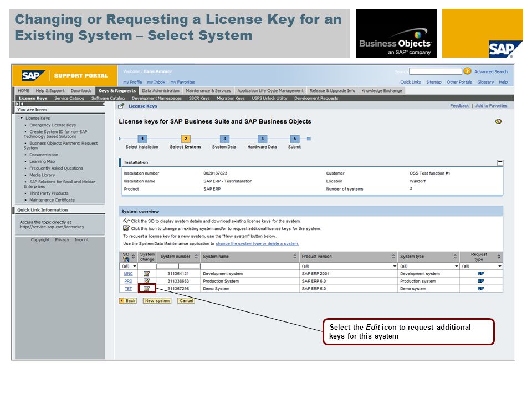Image resolution: width=532 pixels, height=399 pixels.
Task: Open Emergency License Keys in sidebar
Action: [53, 125]
